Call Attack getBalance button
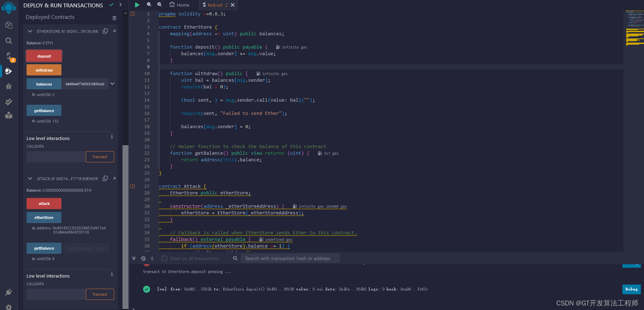644x310 pixels. [x=44, y=248]
